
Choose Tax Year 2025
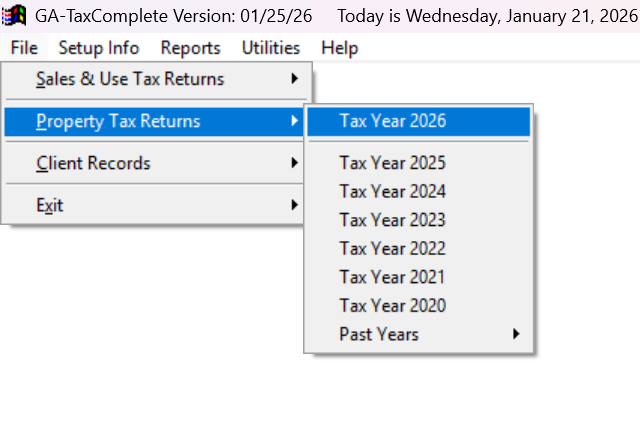point(392,163)
